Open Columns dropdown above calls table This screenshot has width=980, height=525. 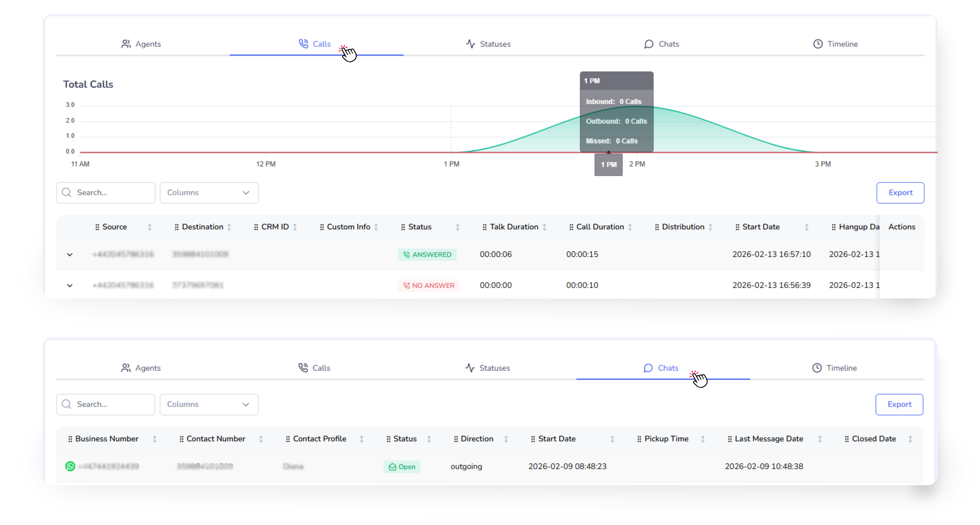[x=209, y=193]
